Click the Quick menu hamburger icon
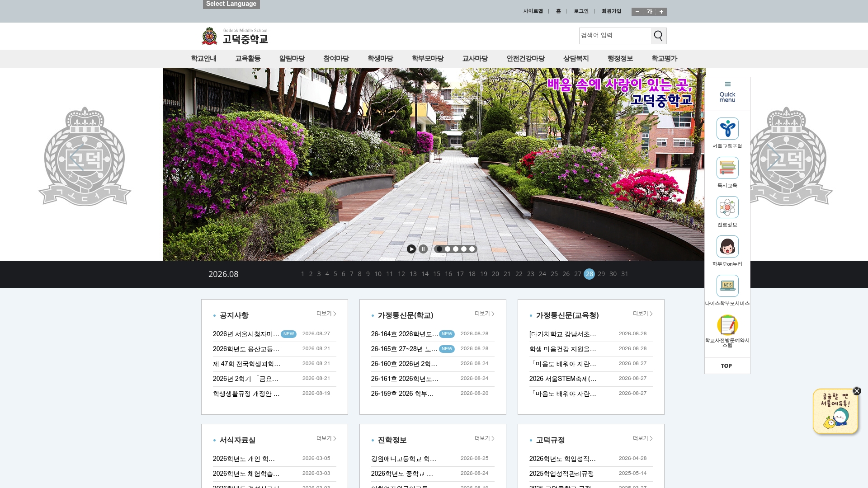868x488 pixels. pos(728,84)
